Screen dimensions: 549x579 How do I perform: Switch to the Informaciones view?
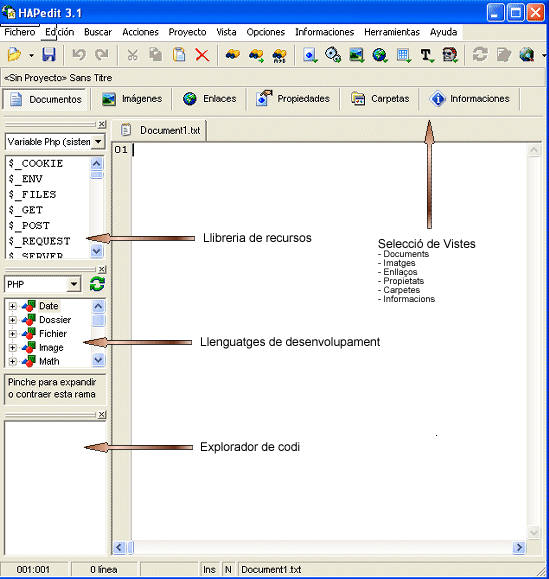pos(469,99)
